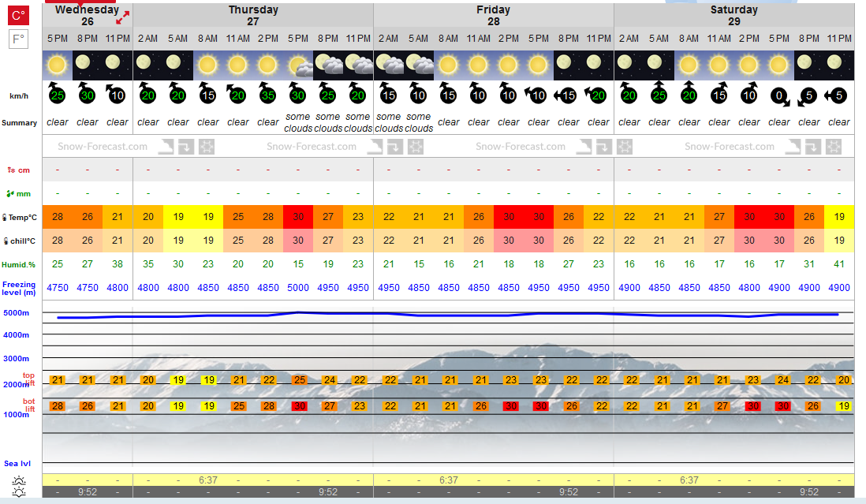This screenshot has height=504, width=866.
Task: Click the Saturday 8 PM humidity 31 value
Action: [x=809, y=264]
